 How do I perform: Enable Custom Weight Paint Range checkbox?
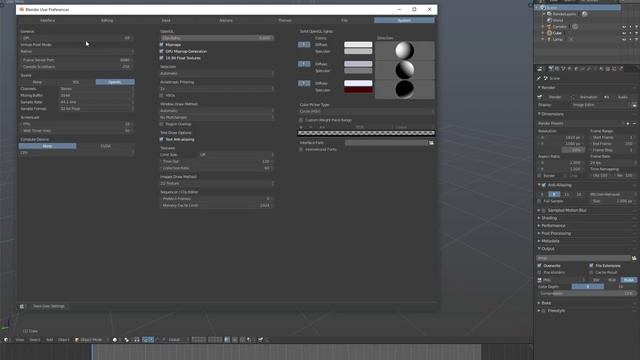[x=301, y=120]
